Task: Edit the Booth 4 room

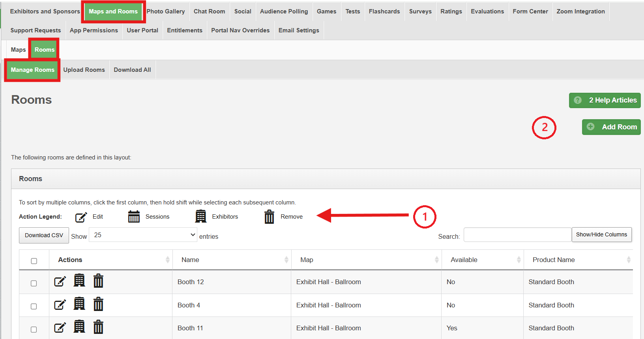Action: [x=60, y=305]
